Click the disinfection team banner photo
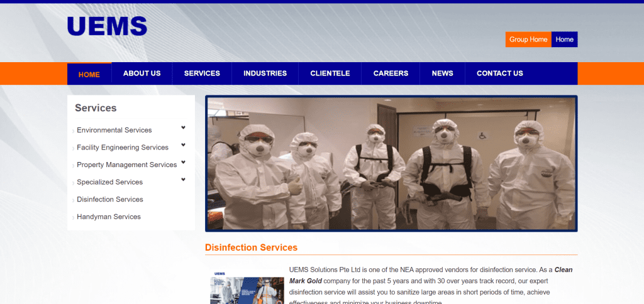The height and width of the screenshot is (304, 644). click(391, 163)
